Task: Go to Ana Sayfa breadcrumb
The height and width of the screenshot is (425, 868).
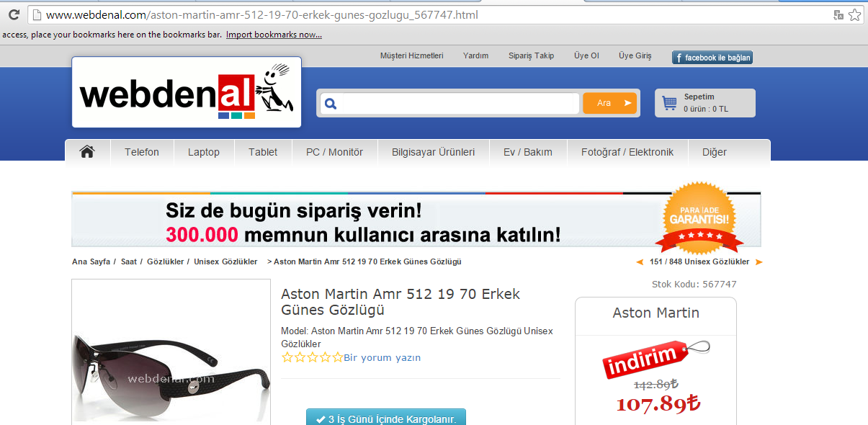Action: click(91, 261)
